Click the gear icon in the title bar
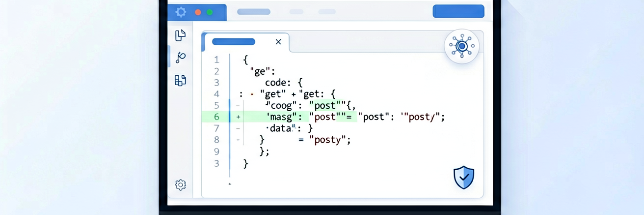644x215 pixels. point(181,12)
